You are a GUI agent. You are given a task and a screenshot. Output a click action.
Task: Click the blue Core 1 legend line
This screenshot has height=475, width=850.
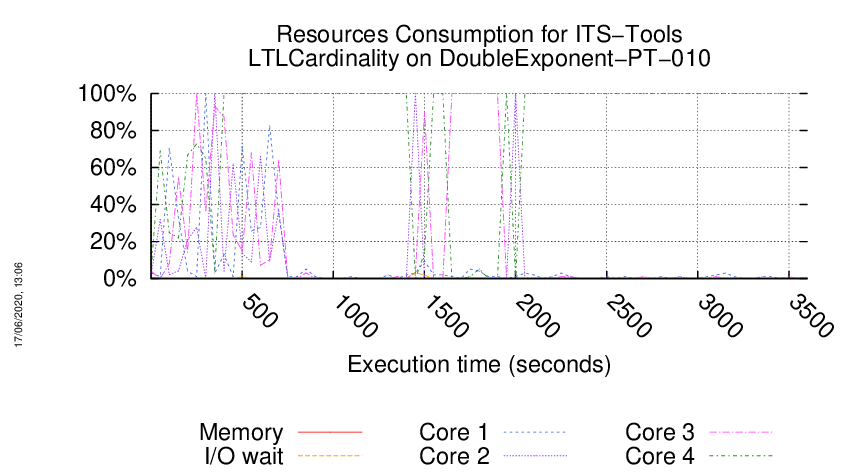coord(535,432)
